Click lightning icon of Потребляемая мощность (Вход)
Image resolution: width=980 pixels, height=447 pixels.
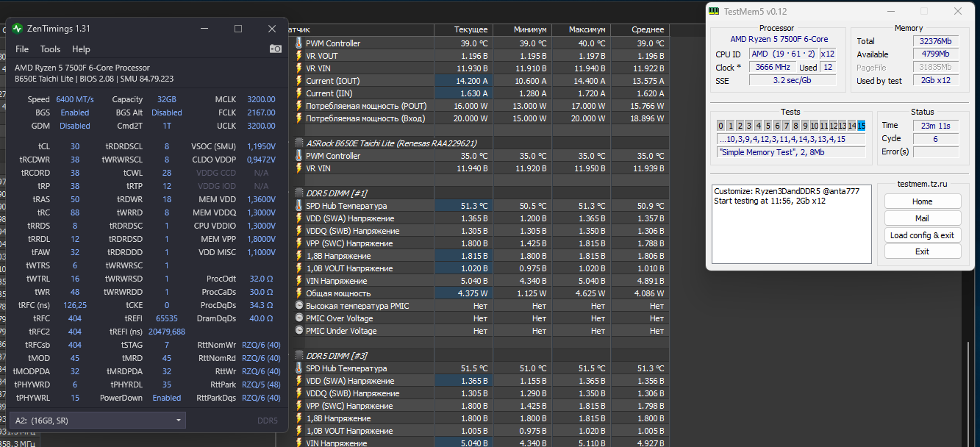(298, 118)
